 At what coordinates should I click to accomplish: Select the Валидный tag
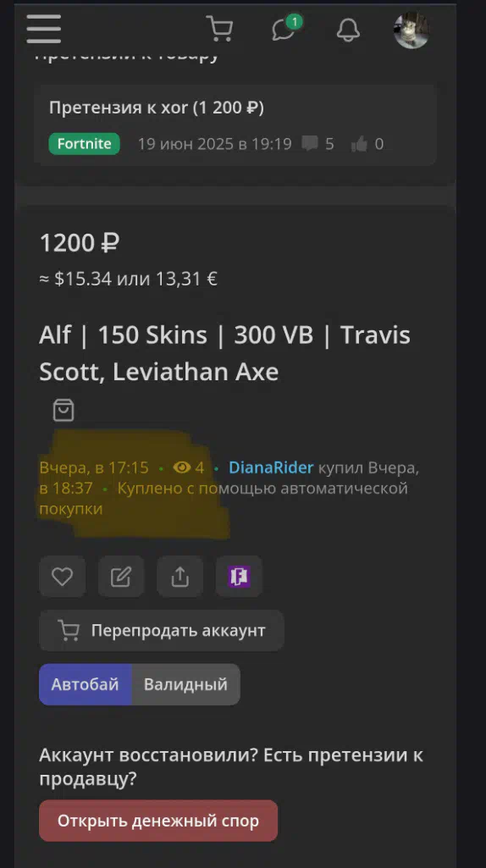point(186,684)
